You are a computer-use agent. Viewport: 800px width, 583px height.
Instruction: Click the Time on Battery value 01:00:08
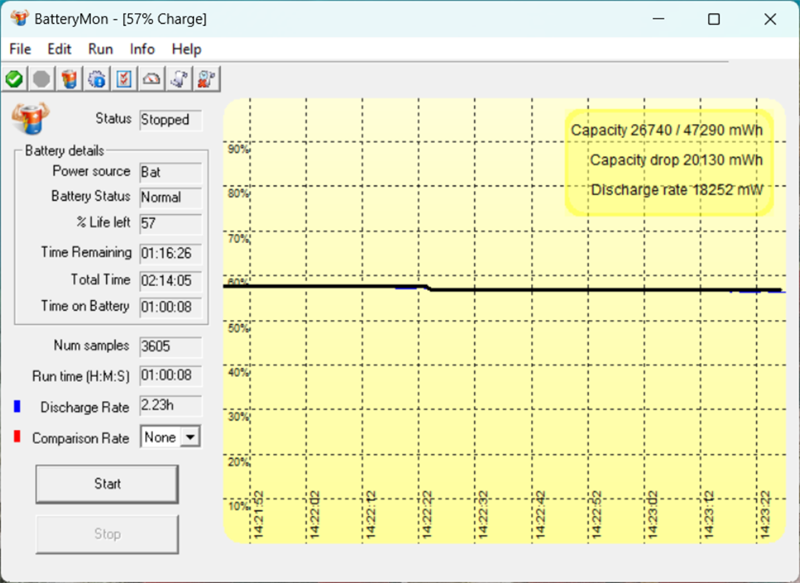(x=170, y=308)
